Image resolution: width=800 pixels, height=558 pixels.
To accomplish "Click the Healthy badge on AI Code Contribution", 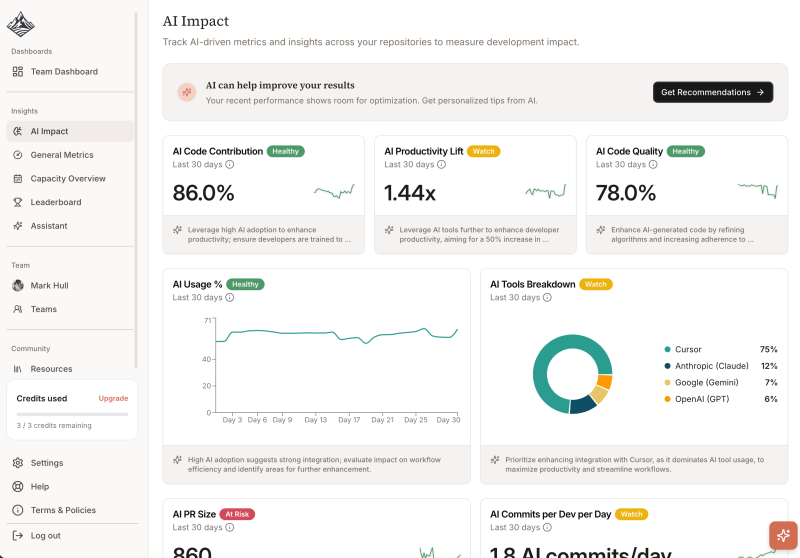I will [x=286, y=151].
